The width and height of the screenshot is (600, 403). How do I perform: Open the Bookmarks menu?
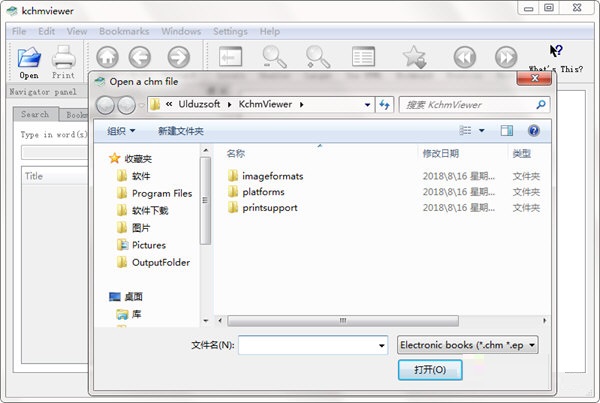tap(124, 31)
